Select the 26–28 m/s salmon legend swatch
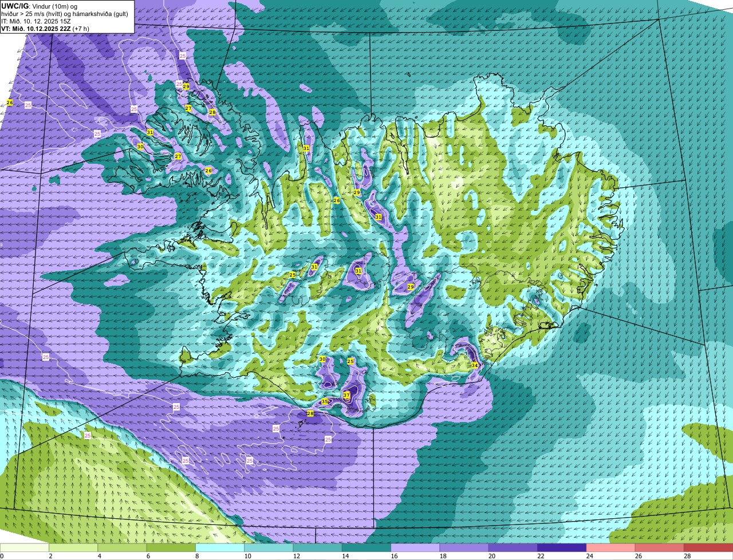The height and width of the screenshot is (560, 733). click(x=660, y=548)
